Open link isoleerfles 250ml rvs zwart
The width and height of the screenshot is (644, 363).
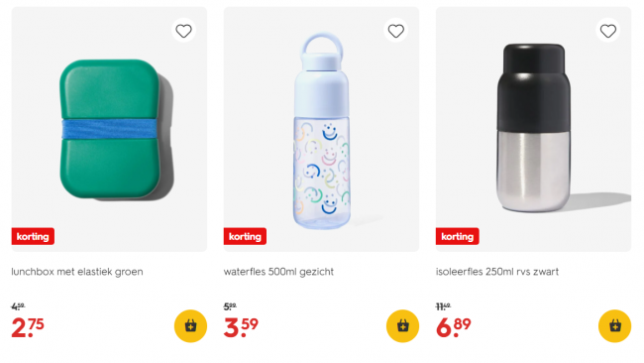[497, 272]
